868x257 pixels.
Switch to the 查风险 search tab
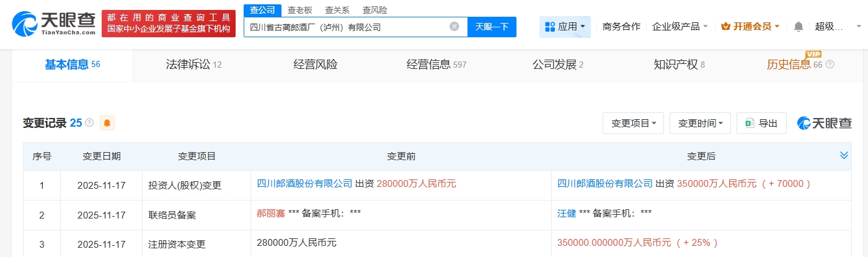coord(374,10)
